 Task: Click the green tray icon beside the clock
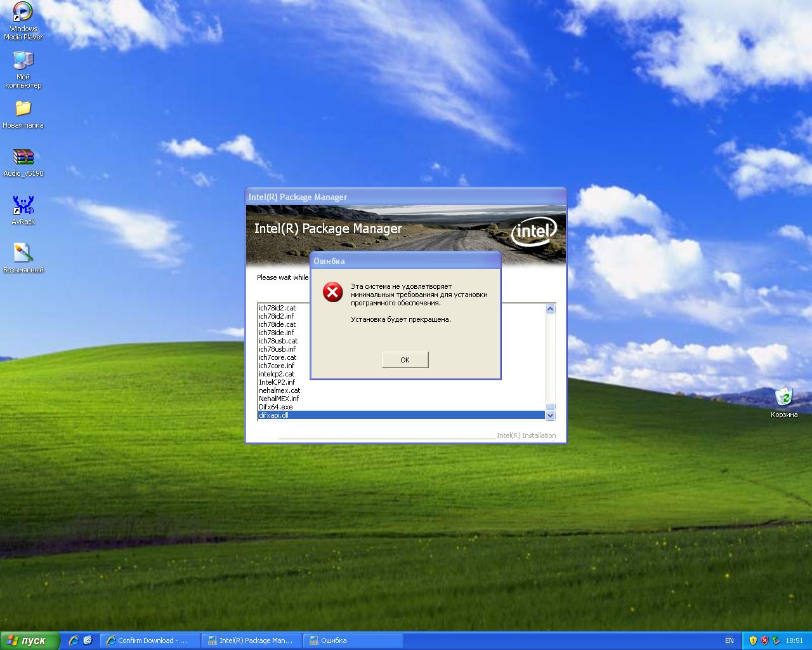(x=775, y=640)
